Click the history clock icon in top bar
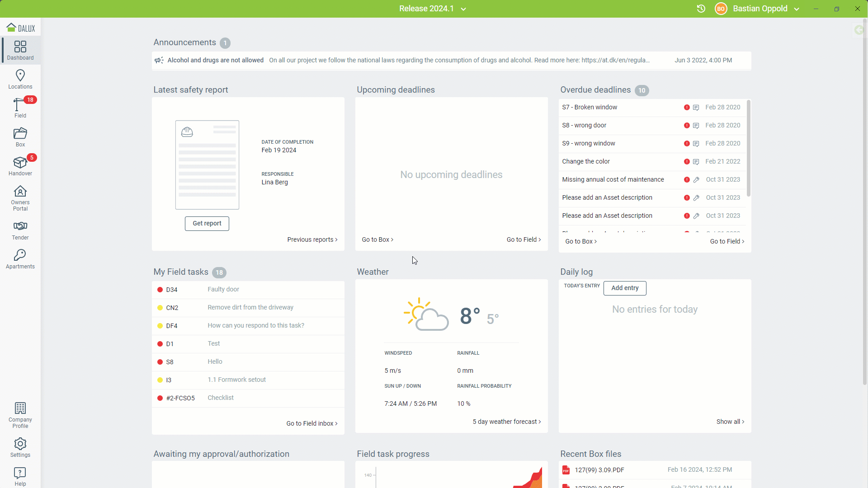This screenshot has height=488, width=868. (701, 9)
